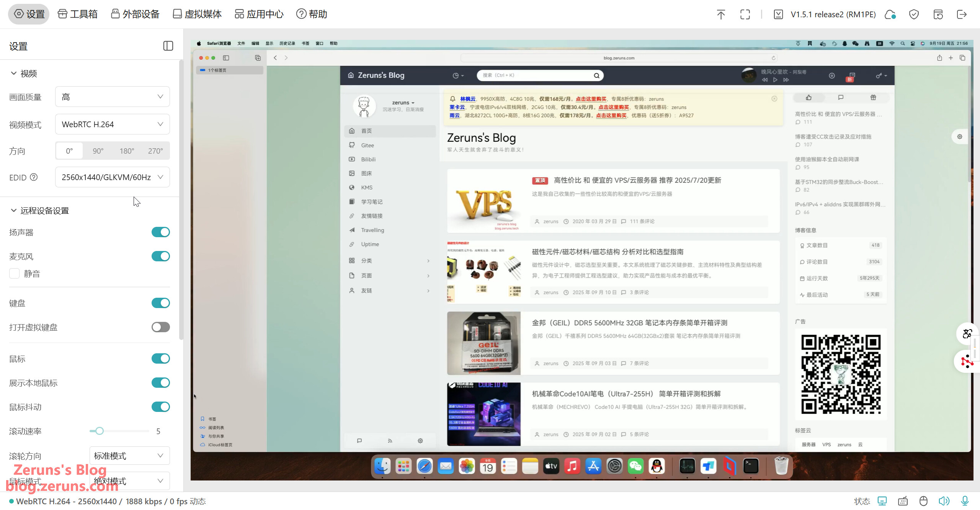The image size is (980, 510).
Task: Check the 静音 mute checkbox
Action: point(15,274)
